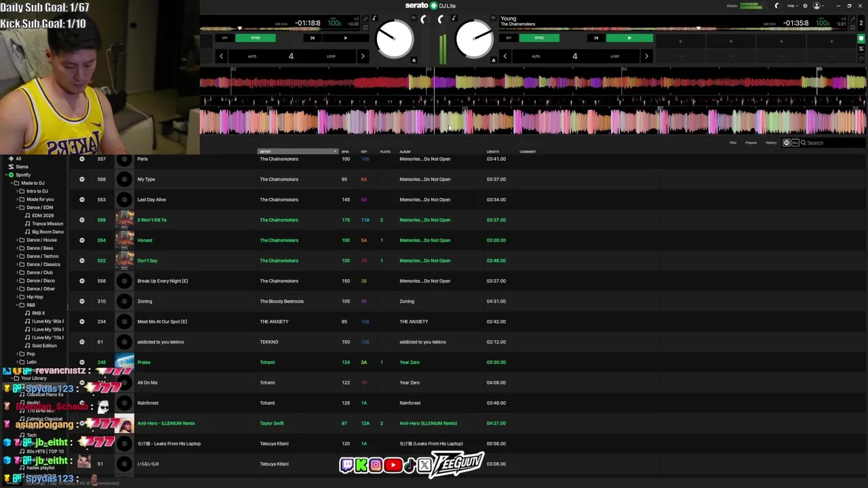
Task: Click the library Search field
Action: click(831, 143)
